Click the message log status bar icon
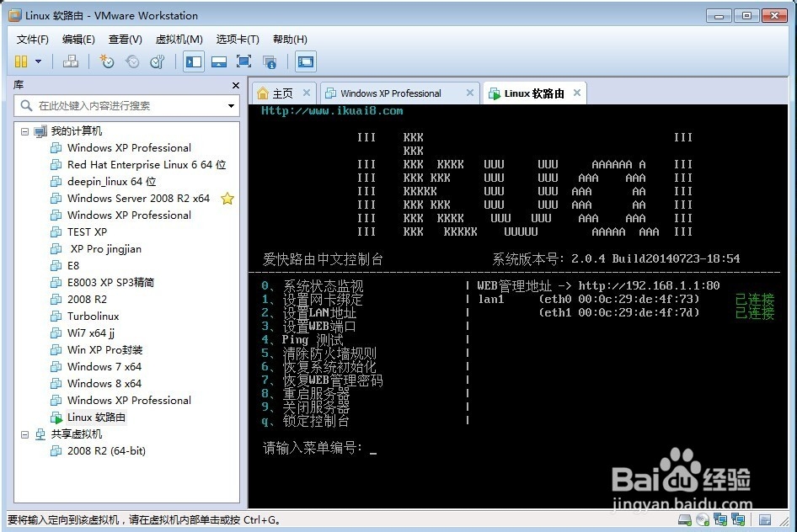The image size is (797, 532). point(765,520)
